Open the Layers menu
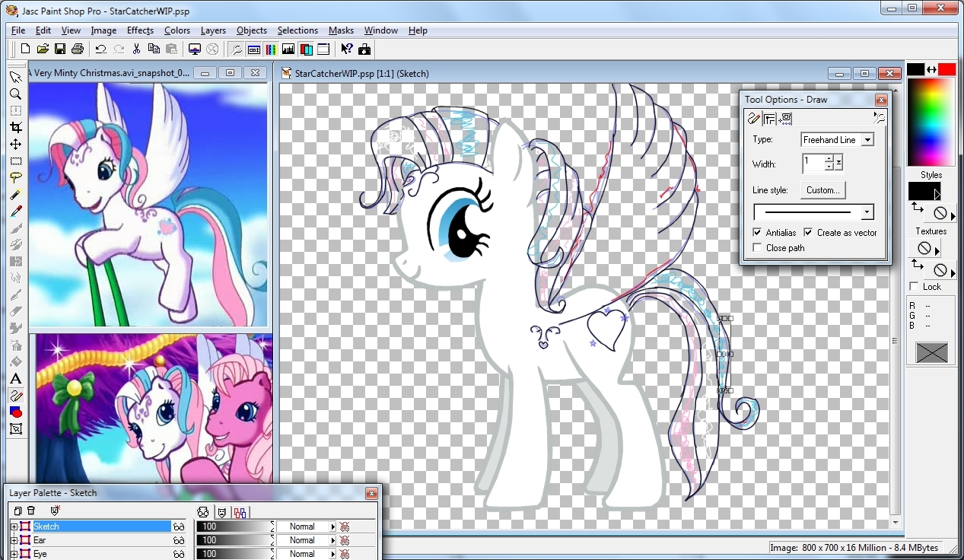 tap(213, 30)
